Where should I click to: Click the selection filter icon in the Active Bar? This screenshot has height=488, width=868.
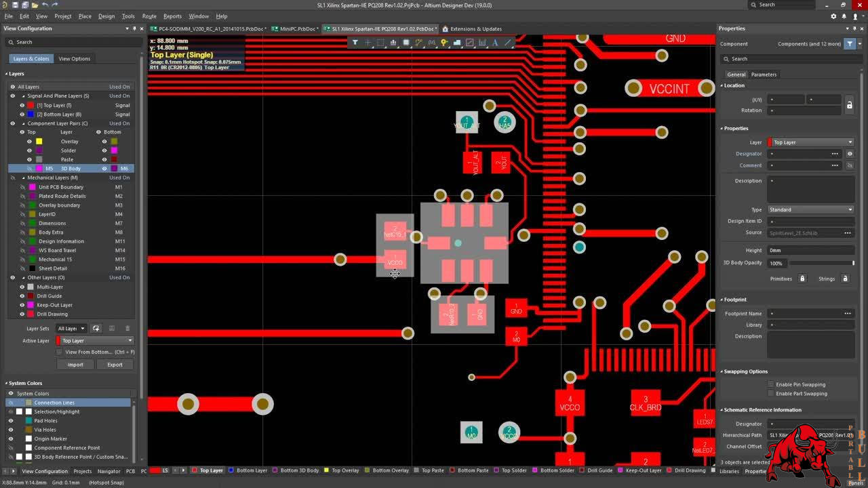click(x=355, y=43)
